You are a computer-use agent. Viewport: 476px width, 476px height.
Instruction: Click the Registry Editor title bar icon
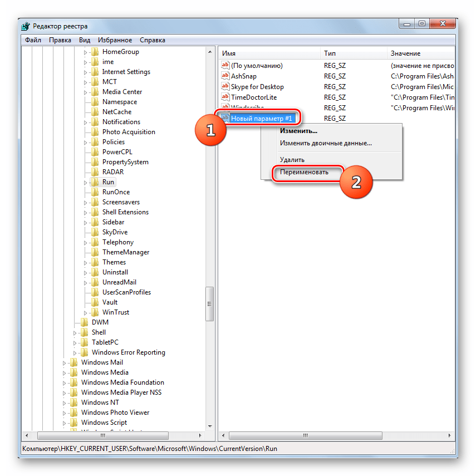[26, 26]
